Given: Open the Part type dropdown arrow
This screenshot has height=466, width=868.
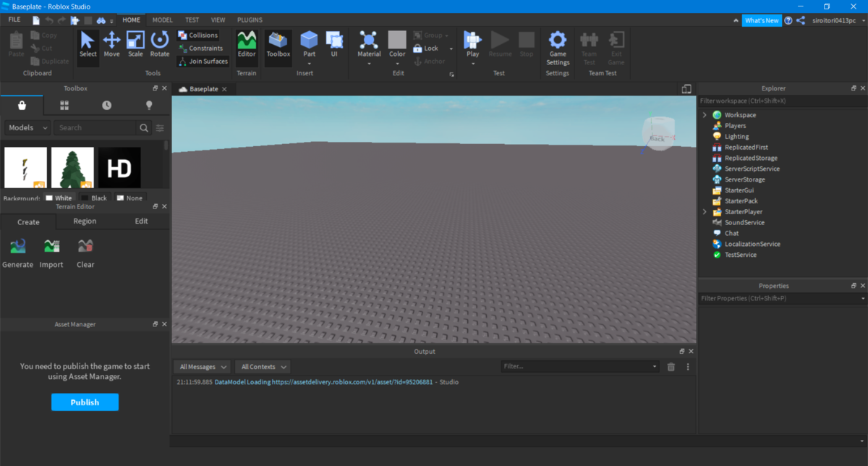Looking at the screenshot, I should click(309, 64).
